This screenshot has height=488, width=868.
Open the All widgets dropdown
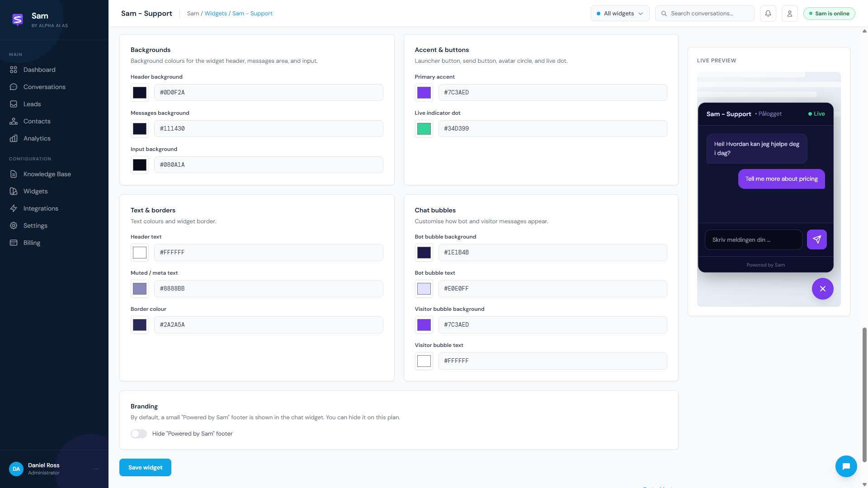pyautogui.click(x=620, y=14)
